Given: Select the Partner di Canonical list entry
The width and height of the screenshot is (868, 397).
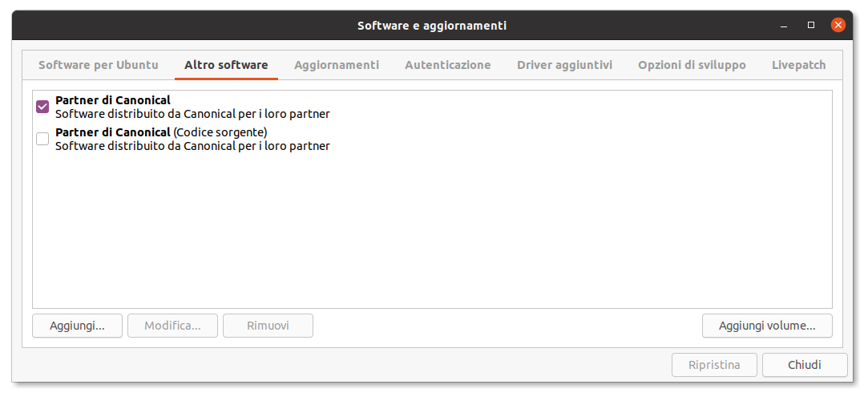Looking at the screenshot, I should tap(192, 107).
